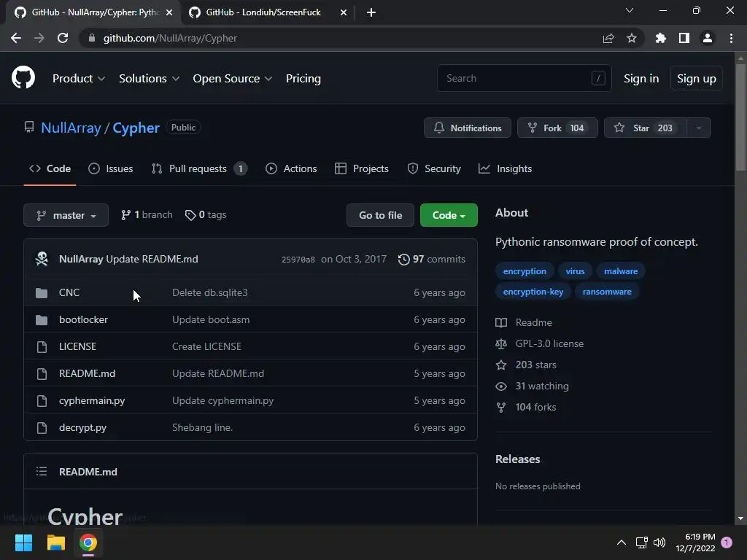Open the NullArray owner link
The width and height of the screenshot is (747, 560).
click(71, 128)
